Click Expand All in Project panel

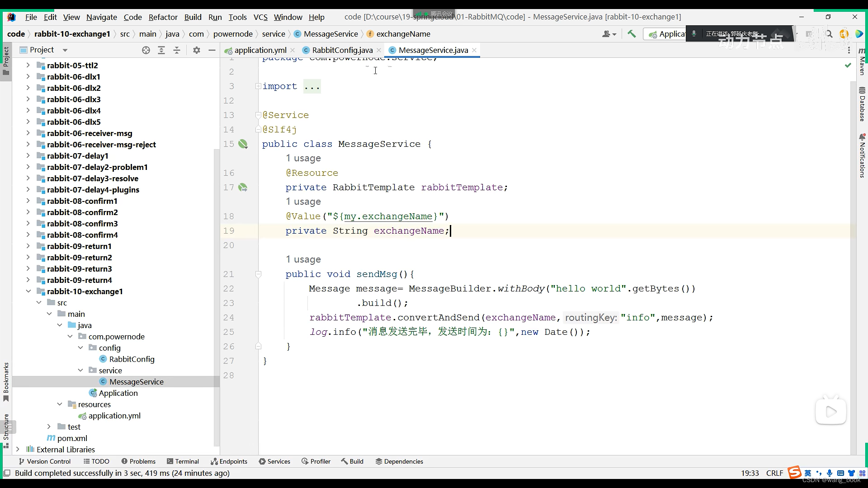point(161,50)
